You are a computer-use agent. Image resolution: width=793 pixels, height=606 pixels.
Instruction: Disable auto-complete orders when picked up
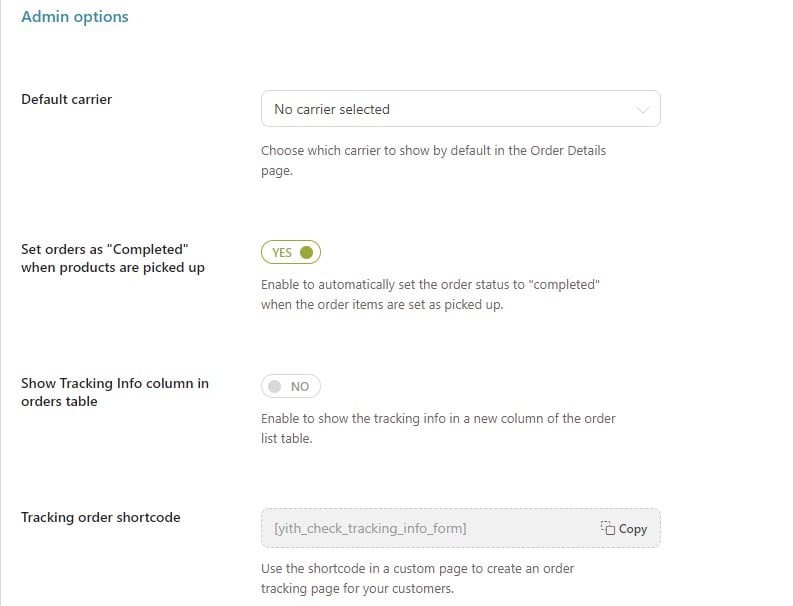tap(291, 252)
